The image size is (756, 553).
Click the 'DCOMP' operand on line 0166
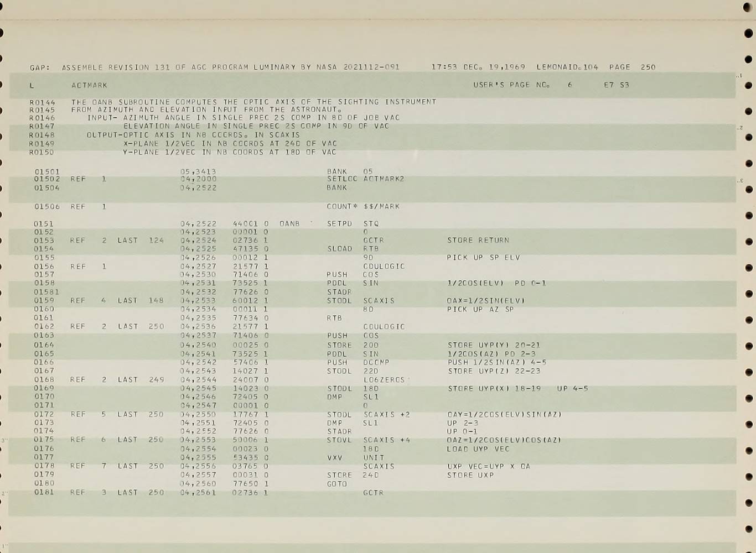click(376, 363)
